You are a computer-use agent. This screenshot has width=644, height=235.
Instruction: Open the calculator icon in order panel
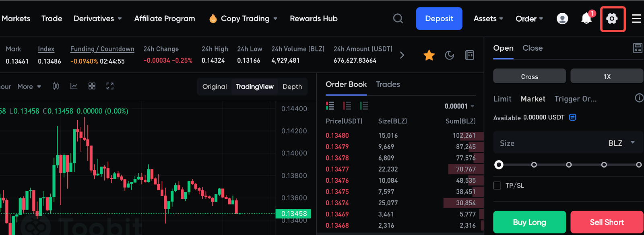coord(638,48)
